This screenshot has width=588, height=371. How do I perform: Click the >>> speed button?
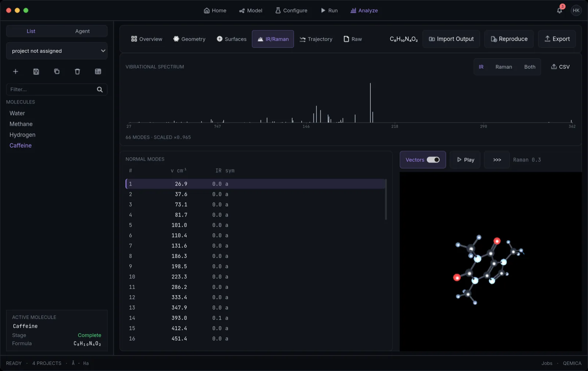(497, 160)
